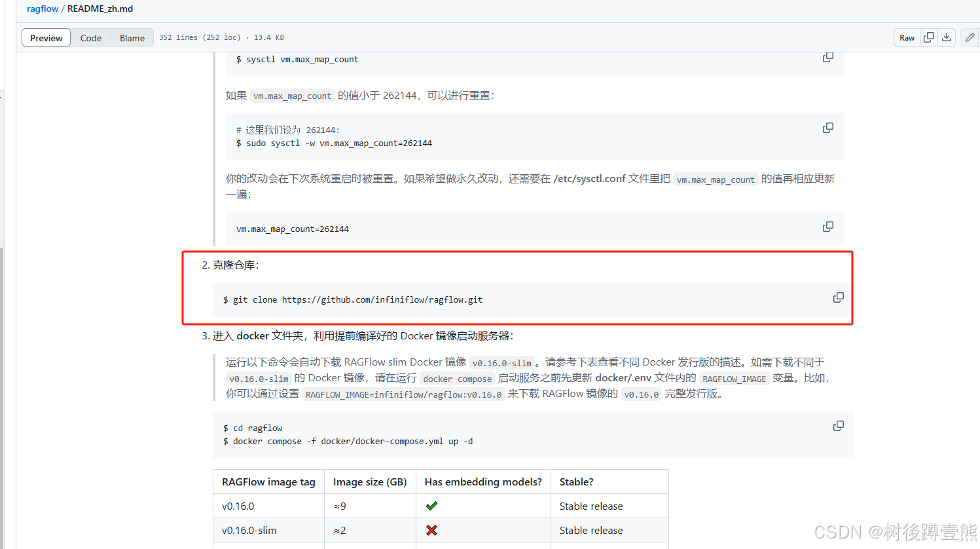Click the red cross in v0.16.0-slim row
This screenshot has height=549, width=980.
tap(431, 530)
